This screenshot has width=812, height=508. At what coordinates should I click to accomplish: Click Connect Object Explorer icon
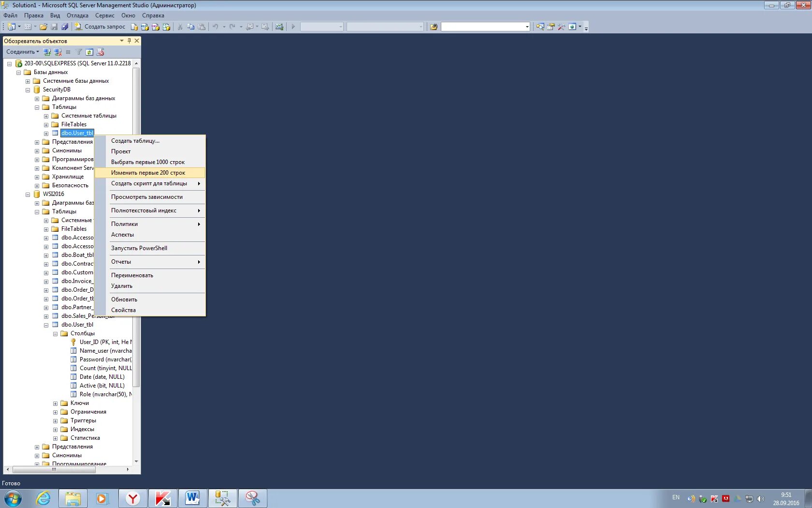[47, 52]
